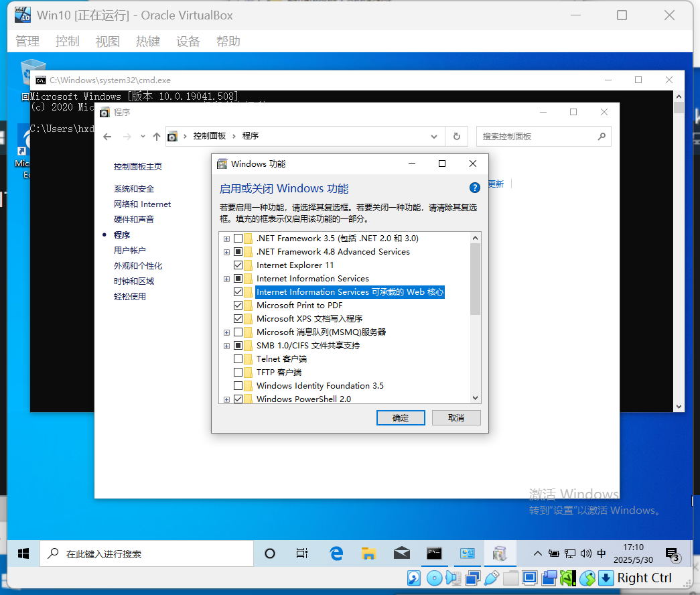This screenshot has width=700, height=595.
Task: Enable the Telnet 客户端 checkbox
Action: click(x=238, y=359)
